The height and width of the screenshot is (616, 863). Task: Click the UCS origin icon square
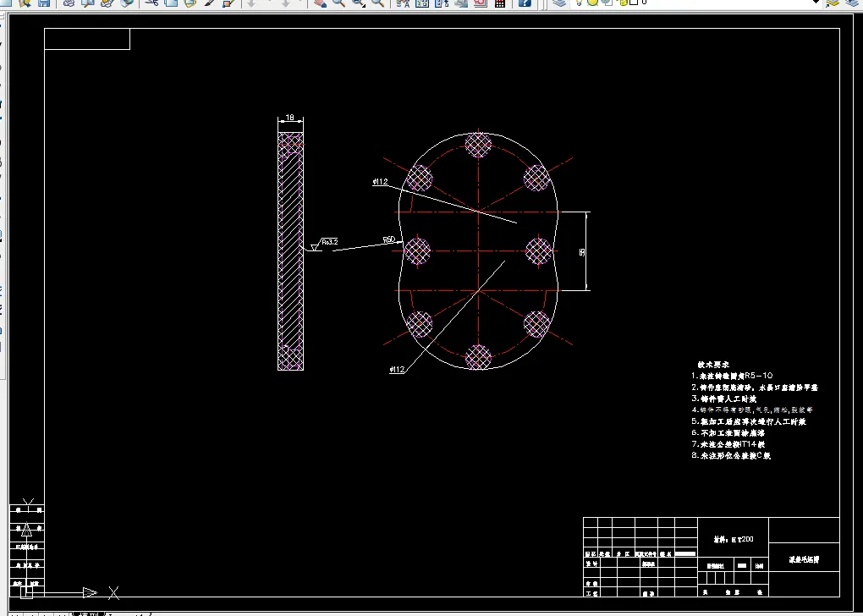pyautogui.click(x=26, y=592)
